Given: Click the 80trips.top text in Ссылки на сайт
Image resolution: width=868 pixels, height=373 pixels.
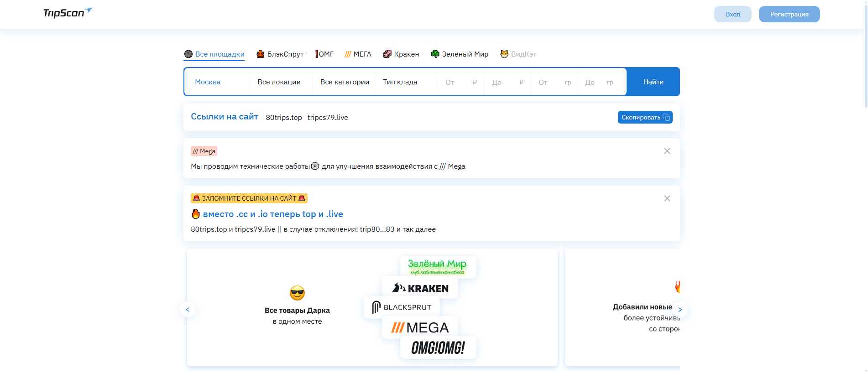Looking at the screenshot, I should [284, 118].
